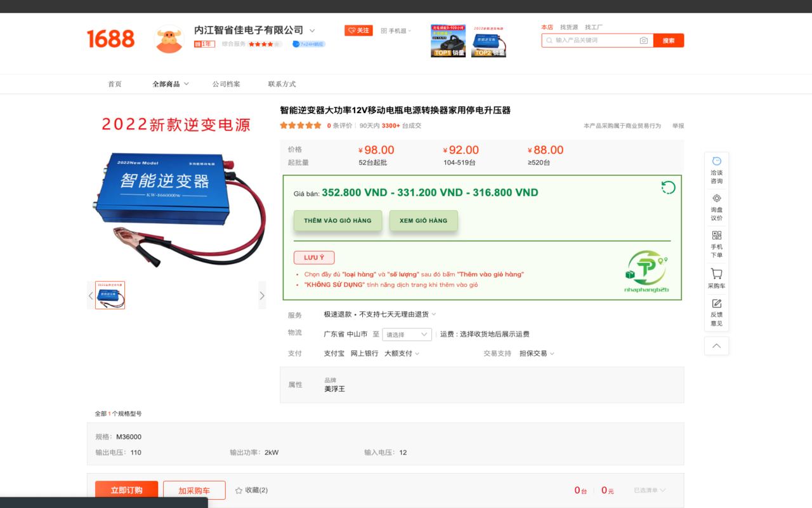Open the shipping destination 请选择 dropdown
The height and width of the screenshot is (508, 812).
click(406, 334)
